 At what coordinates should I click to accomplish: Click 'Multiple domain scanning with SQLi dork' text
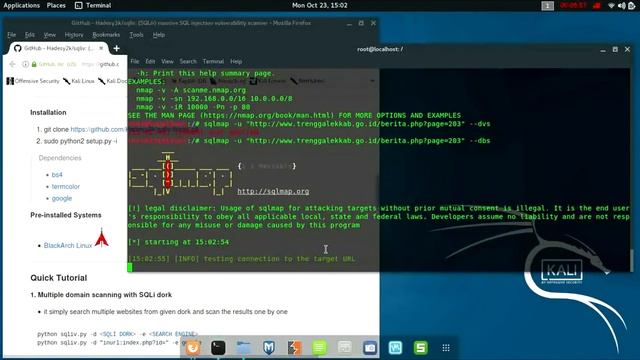[104, 295]
